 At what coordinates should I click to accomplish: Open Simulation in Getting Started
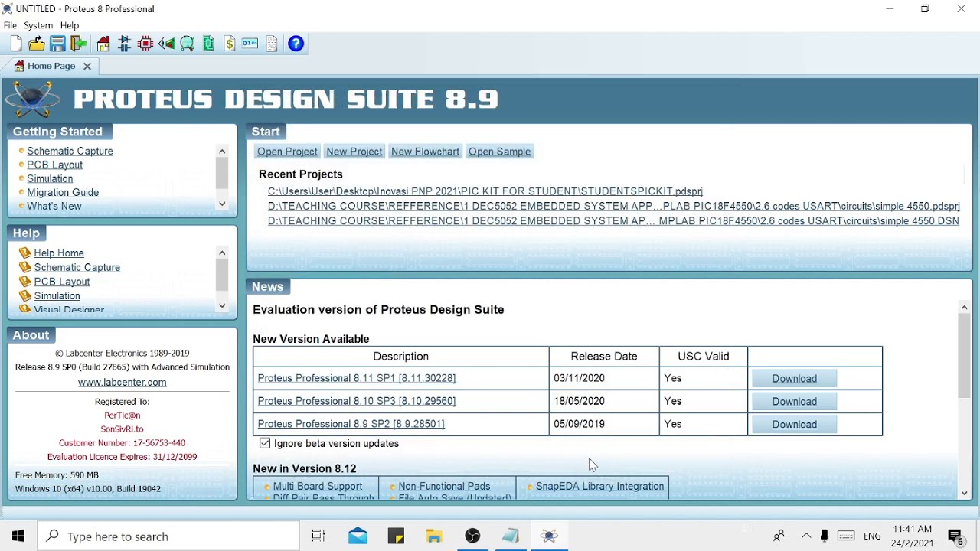tap(50, 178)
